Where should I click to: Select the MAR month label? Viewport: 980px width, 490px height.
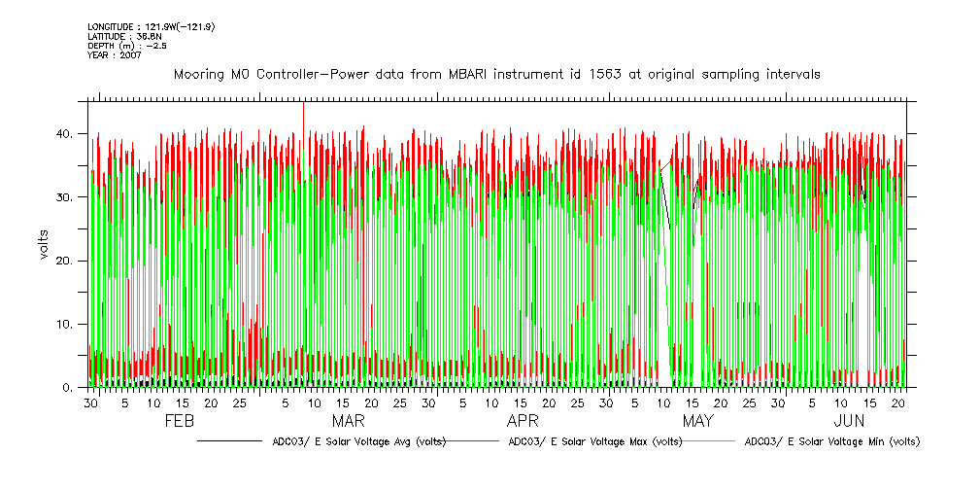point(348,421)
